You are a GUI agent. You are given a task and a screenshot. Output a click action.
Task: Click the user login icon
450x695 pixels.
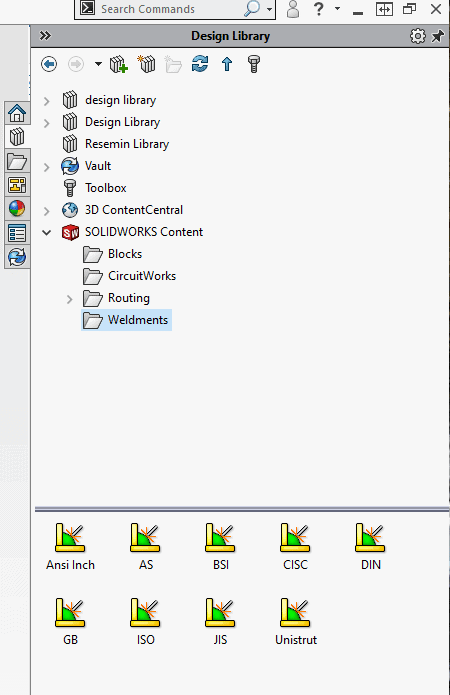293,9
